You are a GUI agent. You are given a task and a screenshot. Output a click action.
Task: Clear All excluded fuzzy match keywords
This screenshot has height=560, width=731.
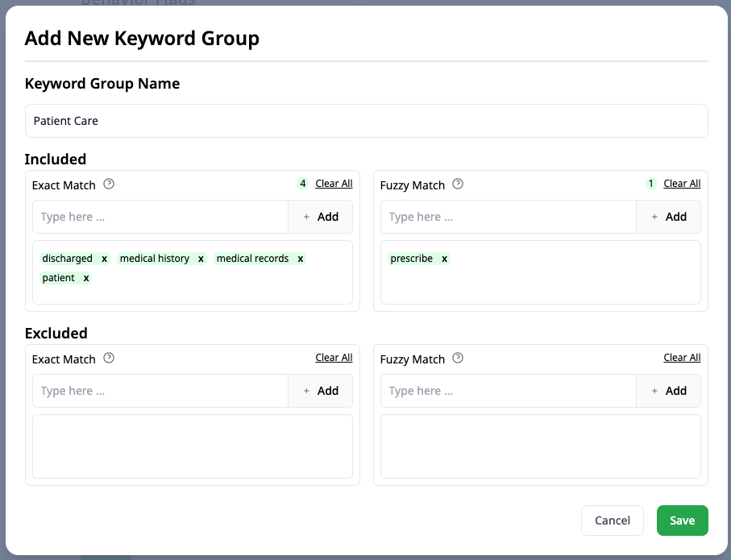click(x=682, y=357)
